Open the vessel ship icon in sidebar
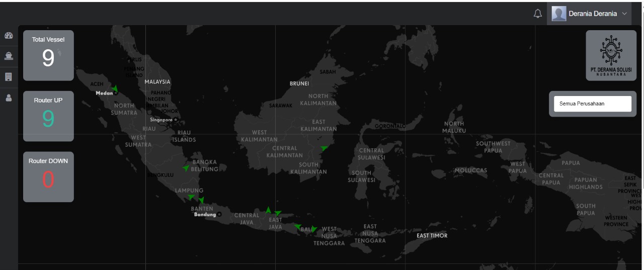Viewport: 644px width, 270px height. pos(9,57)
